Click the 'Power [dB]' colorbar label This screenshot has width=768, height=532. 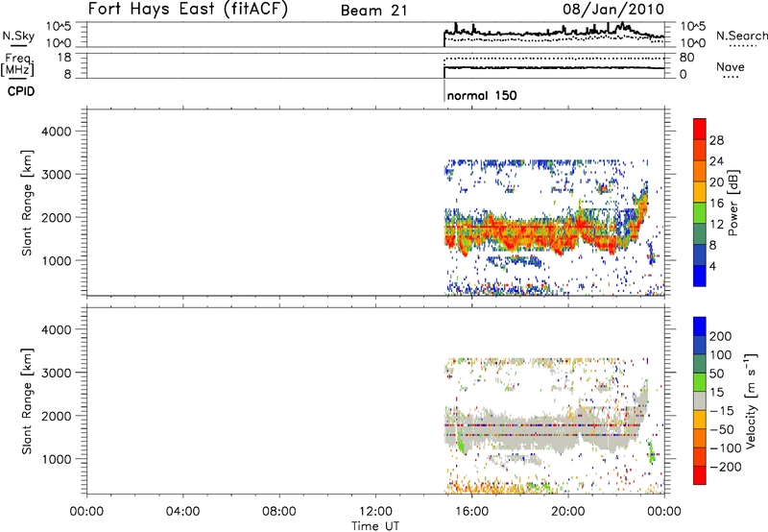tap(732, 203)
